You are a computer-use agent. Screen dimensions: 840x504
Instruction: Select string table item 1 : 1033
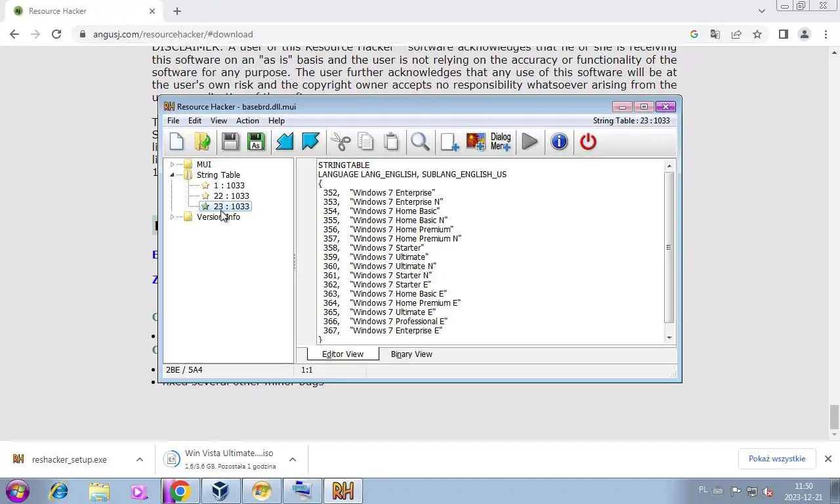228,186
